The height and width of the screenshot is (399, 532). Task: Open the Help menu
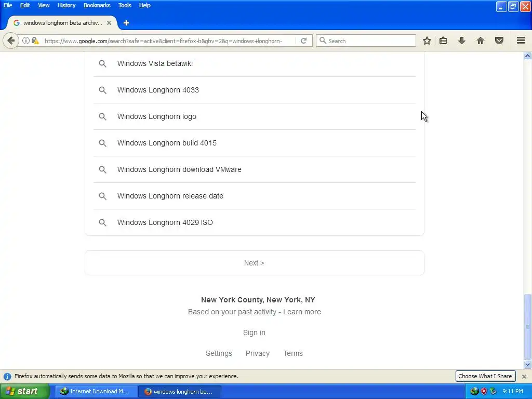[x=144, y=5]
